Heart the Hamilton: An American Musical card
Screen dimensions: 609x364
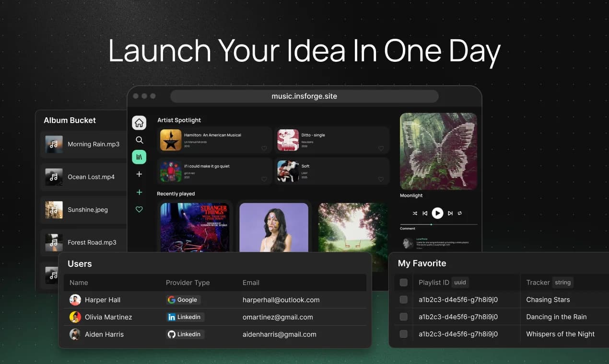click(264, 148)
